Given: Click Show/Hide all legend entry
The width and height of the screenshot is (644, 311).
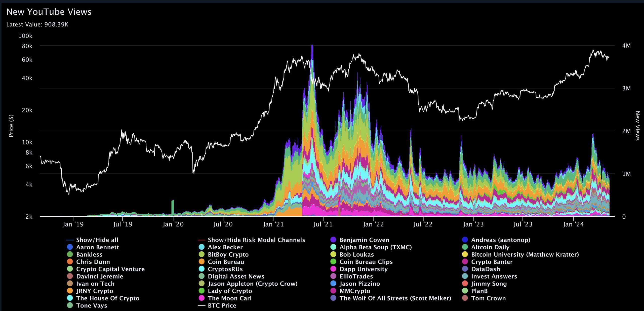Looking at the screenshot, I should 97,240.
